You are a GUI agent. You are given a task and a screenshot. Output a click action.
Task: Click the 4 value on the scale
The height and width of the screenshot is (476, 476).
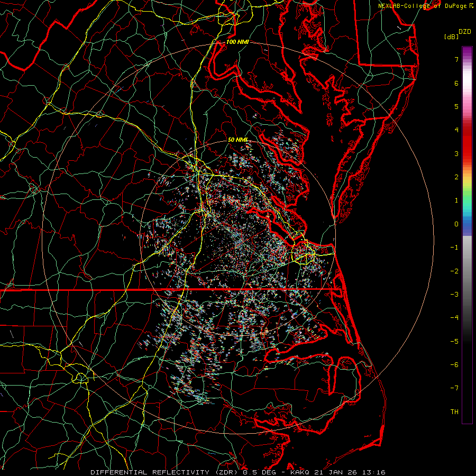click(x=456, y=130)
